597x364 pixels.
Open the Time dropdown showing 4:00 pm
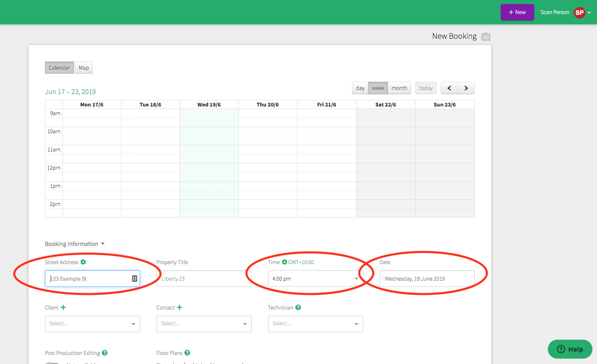(315, 279)
